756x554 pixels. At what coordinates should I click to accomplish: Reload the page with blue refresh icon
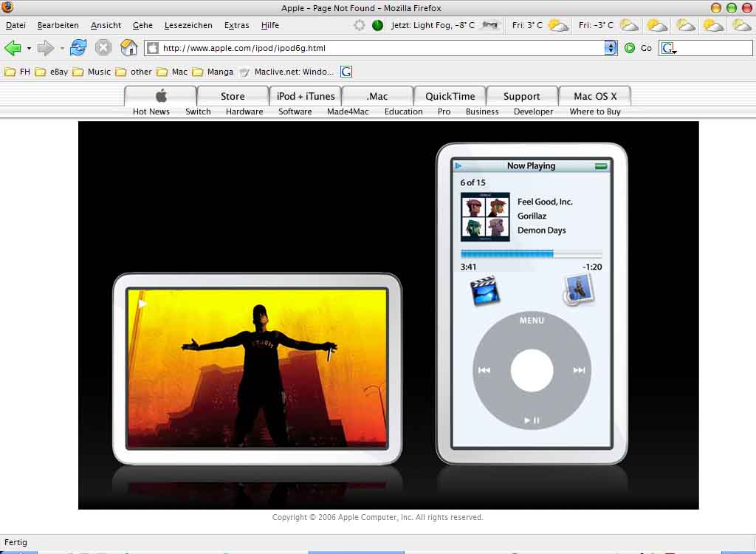pyautogui.click(x=78, y=48)
